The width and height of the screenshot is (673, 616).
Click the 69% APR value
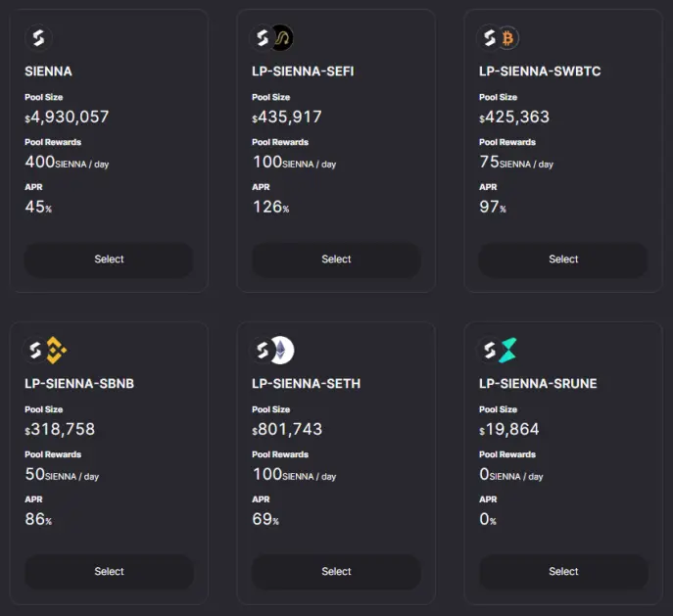[x=265, y=519]
